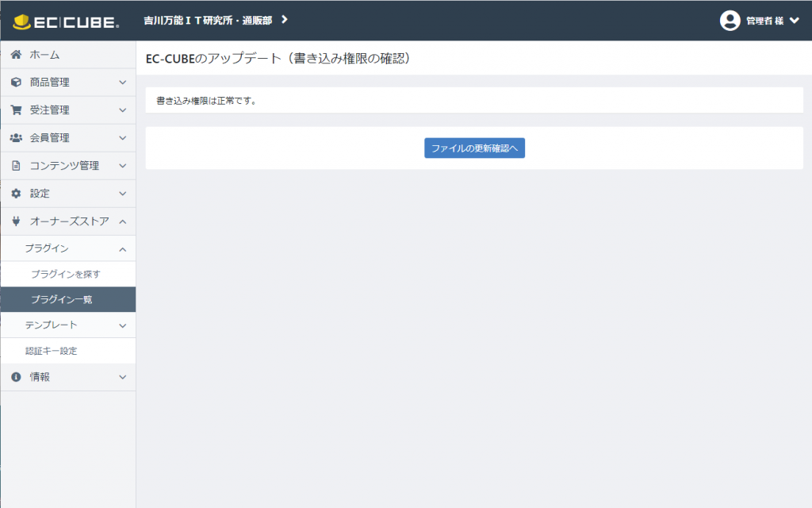The width and height of the screenshot is (812, 508).
Task: Click the product management cube icon
Action: 16,83
